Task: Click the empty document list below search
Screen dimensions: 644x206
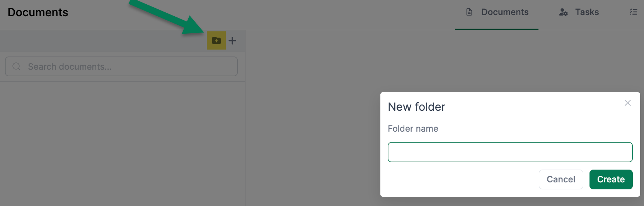Action: point(122,143)
